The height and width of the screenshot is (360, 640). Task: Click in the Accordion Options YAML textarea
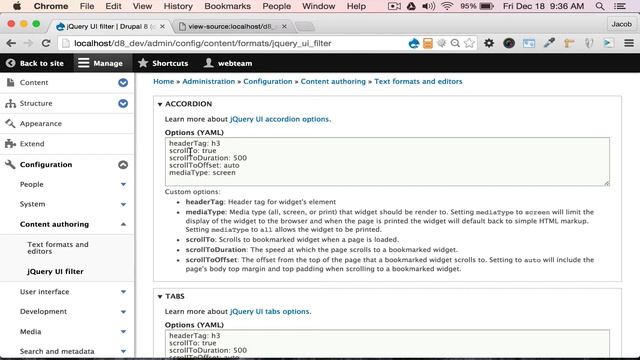tap(387, 162)
